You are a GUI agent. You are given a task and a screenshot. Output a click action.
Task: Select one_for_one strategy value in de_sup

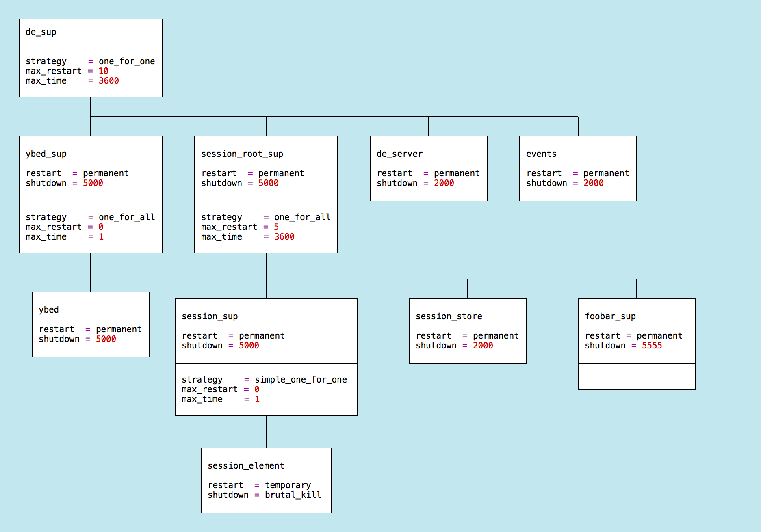tap(127, 61)
